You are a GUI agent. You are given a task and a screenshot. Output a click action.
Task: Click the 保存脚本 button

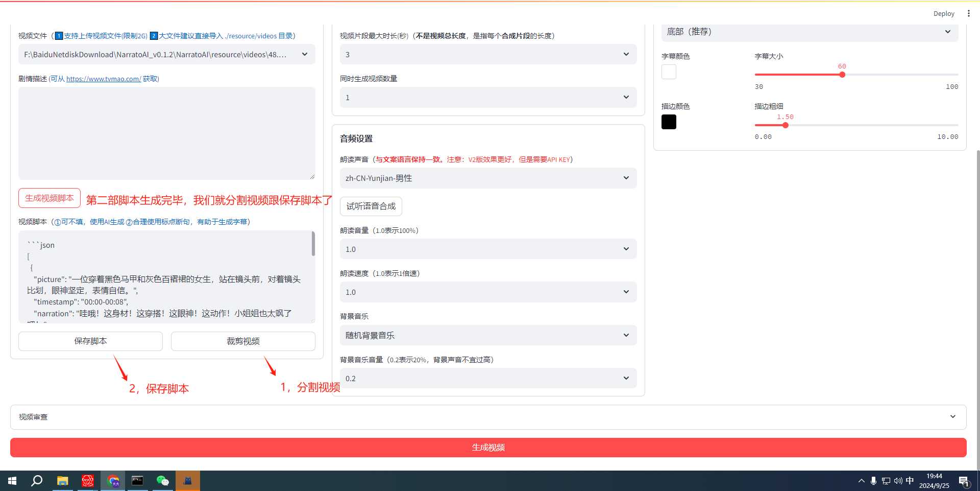coord(90,341)
